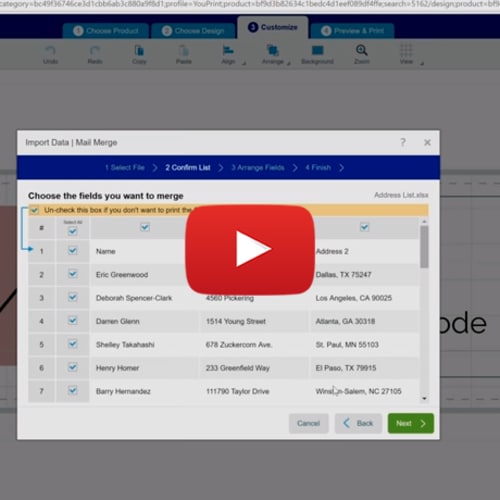500x500 pixels.
Task: Click the Zoom magnifier icon
Action: coord(362,50)
